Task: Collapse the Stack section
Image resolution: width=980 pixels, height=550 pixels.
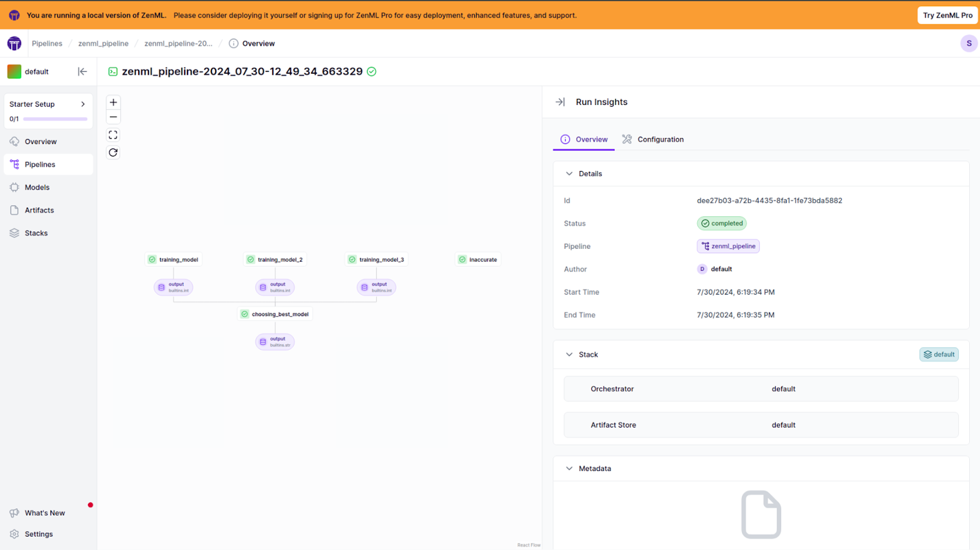Action: click(569, 354)
